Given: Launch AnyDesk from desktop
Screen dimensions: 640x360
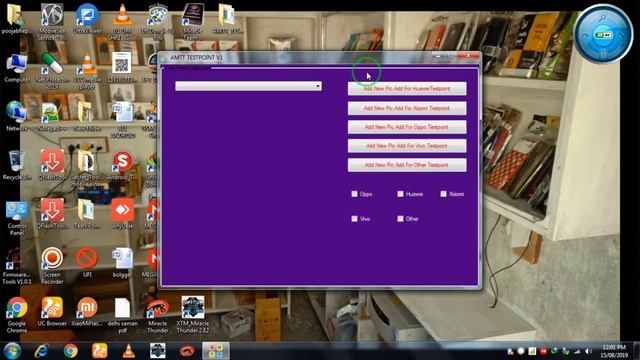Looking at the screenshot, I should pyautogui.click(x=122, y=214).
